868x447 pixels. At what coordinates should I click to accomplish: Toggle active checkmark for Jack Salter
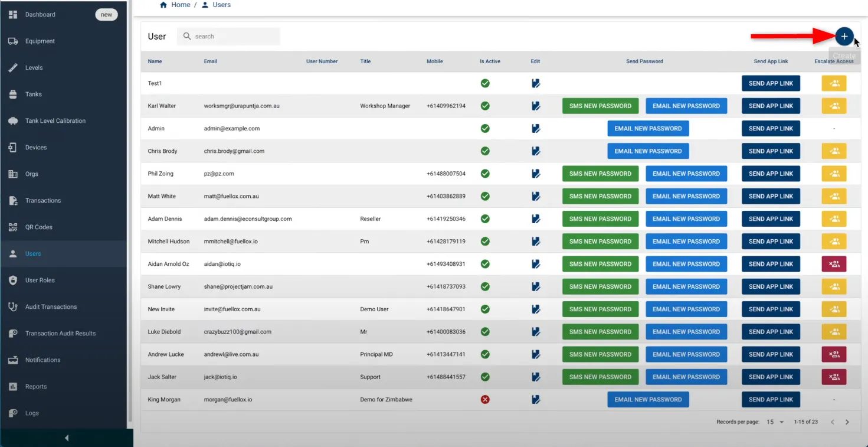click(x=485, y=377)
